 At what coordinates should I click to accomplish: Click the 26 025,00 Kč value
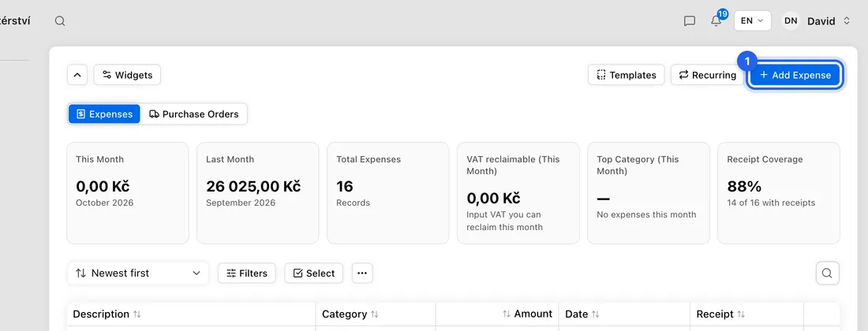253,186
